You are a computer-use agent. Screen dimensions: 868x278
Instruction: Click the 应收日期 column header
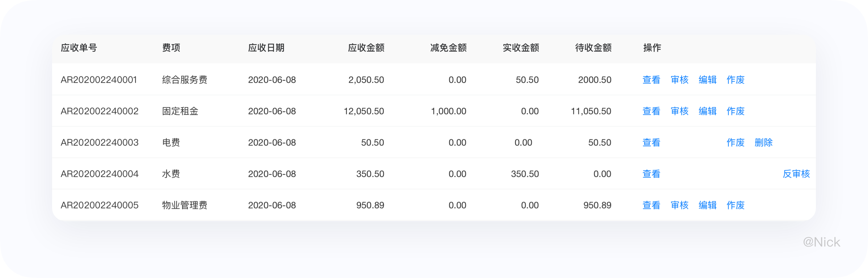pos(266,48)
